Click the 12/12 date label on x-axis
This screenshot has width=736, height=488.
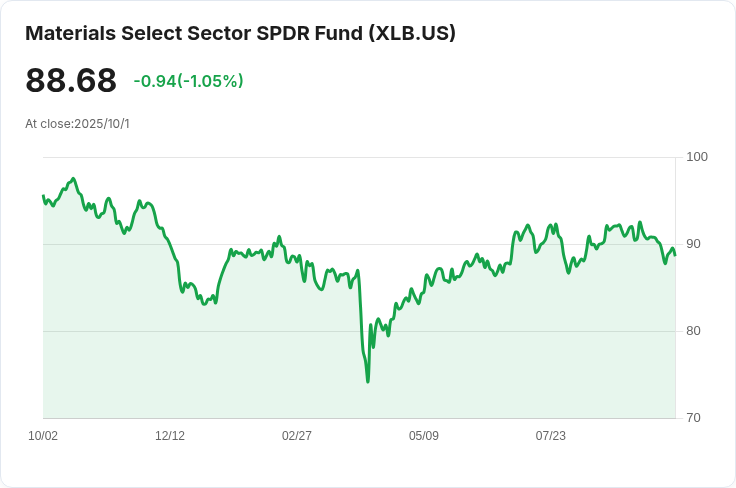170,436
